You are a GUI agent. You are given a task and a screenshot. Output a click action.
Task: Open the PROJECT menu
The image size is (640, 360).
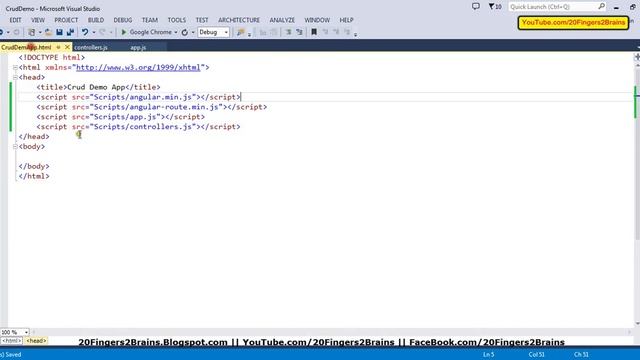point(66,20)
